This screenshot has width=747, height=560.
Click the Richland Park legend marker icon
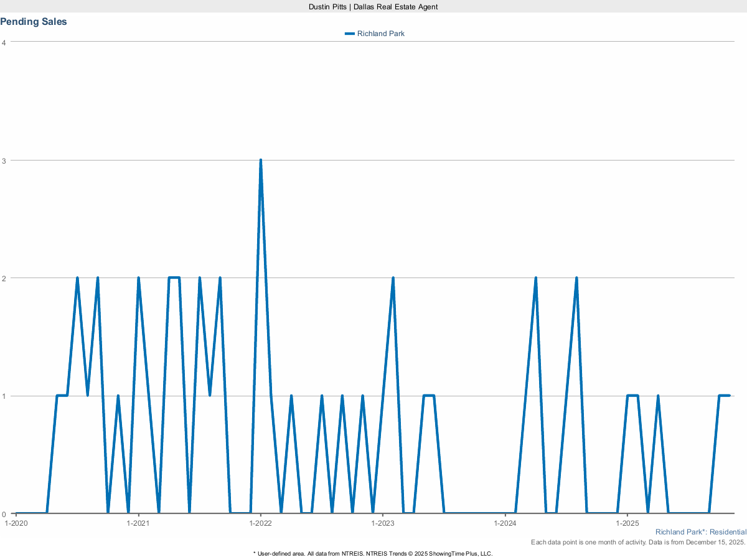pyautogui.click(x=350, y=34)
